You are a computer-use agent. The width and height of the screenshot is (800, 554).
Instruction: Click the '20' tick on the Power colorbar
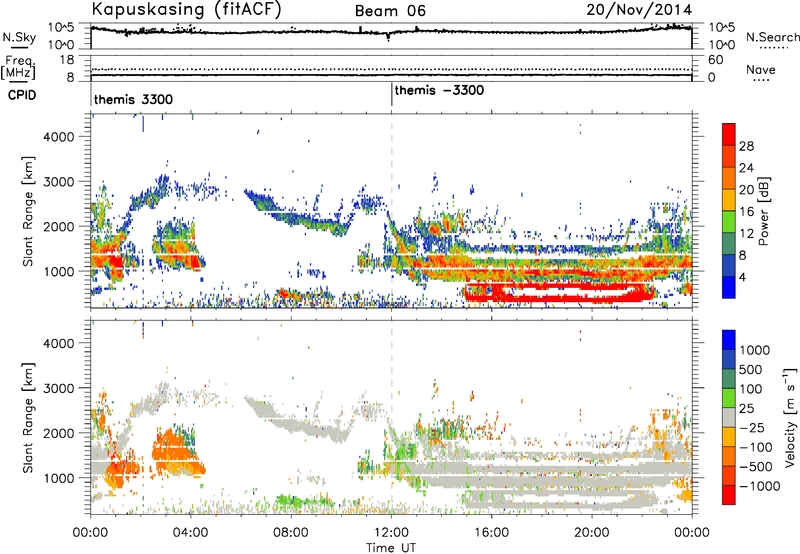click(x=746, y=190)
